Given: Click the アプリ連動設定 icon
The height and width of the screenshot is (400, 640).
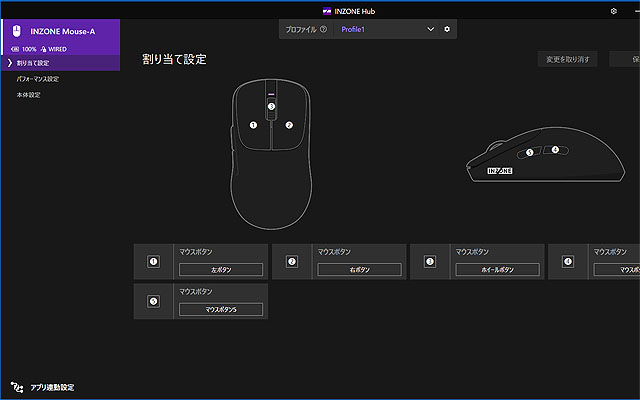Looking at the screenshot, I should pyautogui.click(x=17, y=387).
